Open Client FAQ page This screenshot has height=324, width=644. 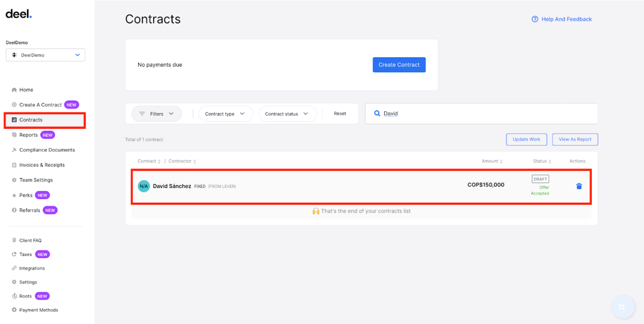[30, 241]
